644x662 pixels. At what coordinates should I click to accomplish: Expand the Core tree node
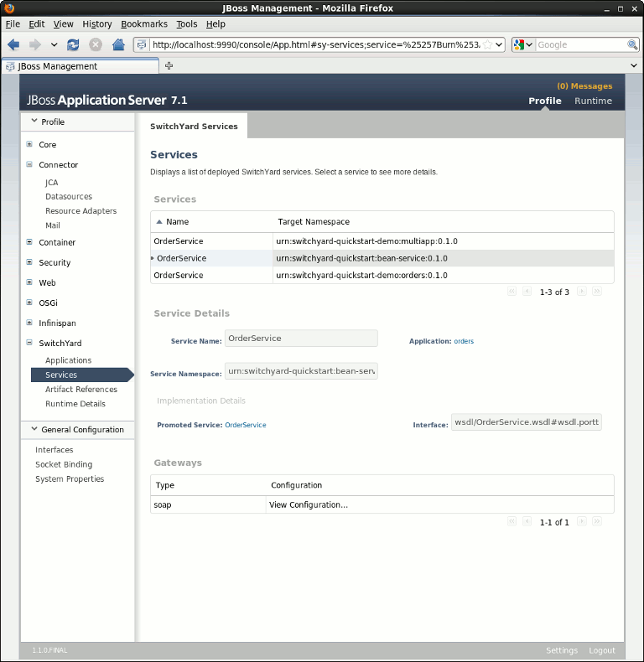coord(29,144)
